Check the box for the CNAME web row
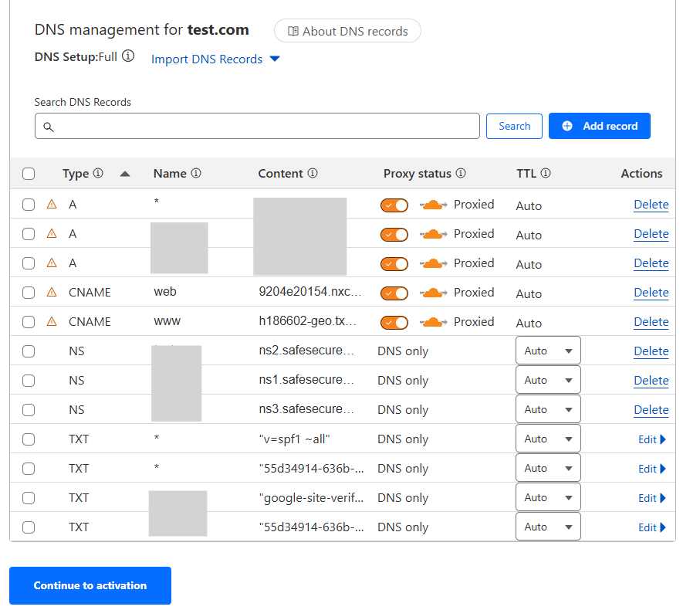This screenshot has width=700, height=610. point(29,293)
